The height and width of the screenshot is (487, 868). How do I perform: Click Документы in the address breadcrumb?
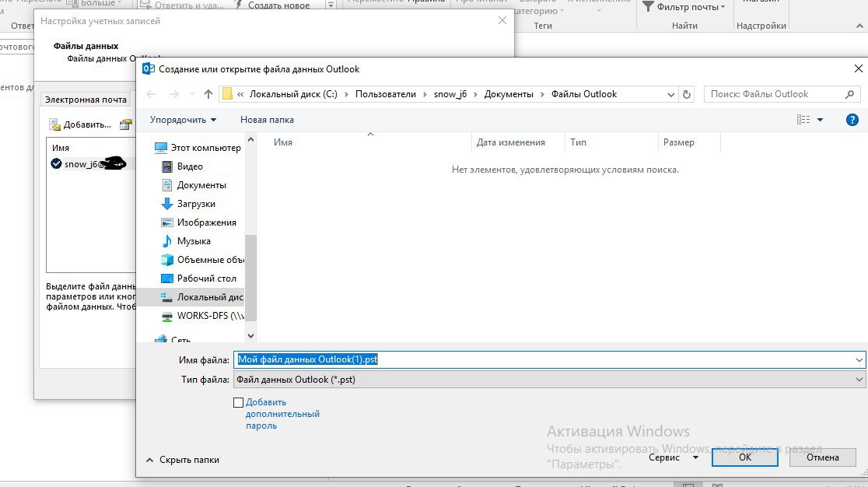point(509,94)
